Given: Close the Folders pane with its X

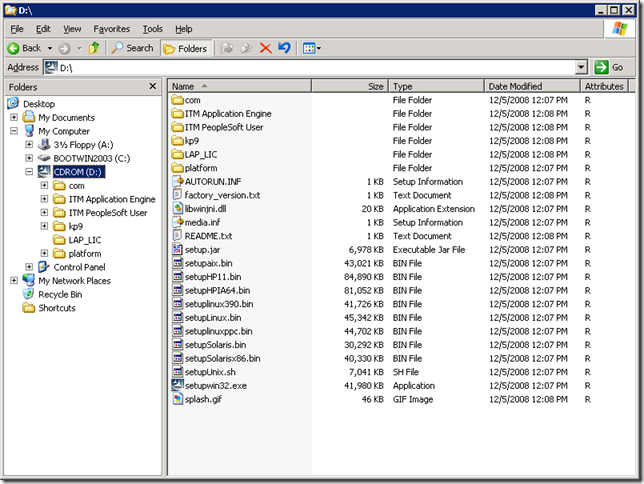Looking at the screenshot, I should 153,86.
